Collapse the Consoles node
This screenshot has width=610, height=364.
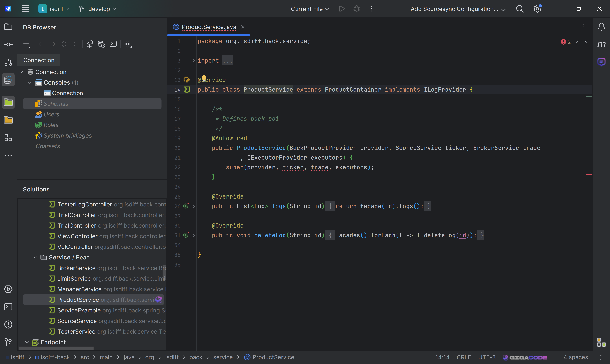[30, 82]
